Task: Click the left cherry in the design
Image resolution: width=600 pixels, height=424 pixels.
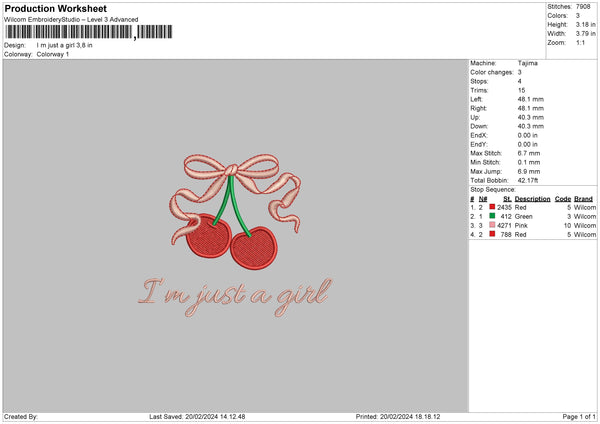Action: (x=209, y=236)
